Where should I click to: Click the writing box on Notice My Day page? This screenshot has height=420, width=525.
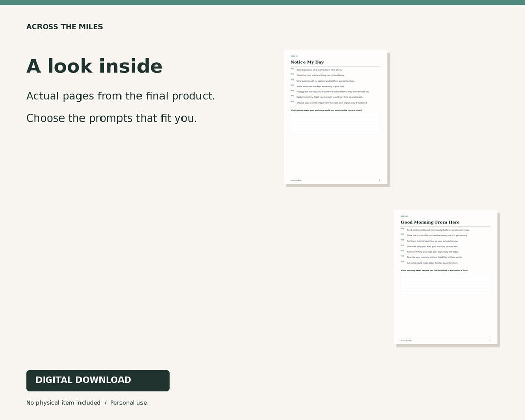[x=335, y=124]
